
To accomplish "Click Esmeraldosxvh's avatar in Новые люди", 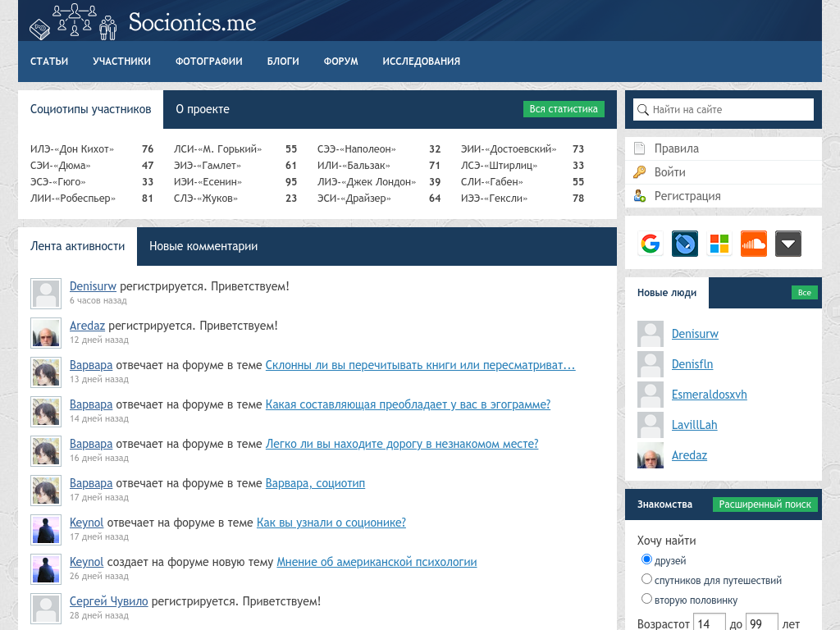I will 651,395.
